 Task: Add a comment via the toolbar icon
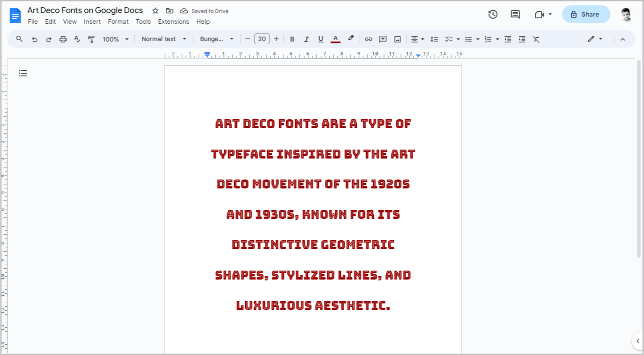tap(383, 39)
